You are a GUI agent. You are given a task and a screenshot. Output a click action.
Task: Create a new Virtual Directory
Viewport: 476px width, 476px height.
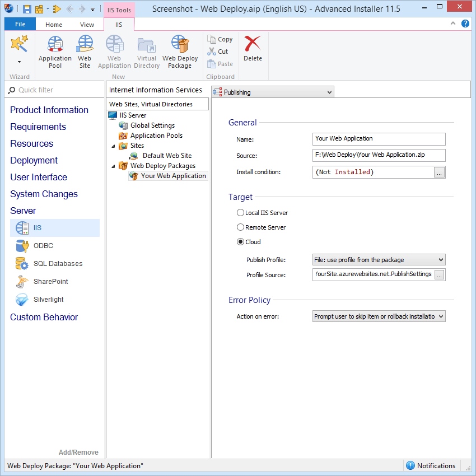146,52
